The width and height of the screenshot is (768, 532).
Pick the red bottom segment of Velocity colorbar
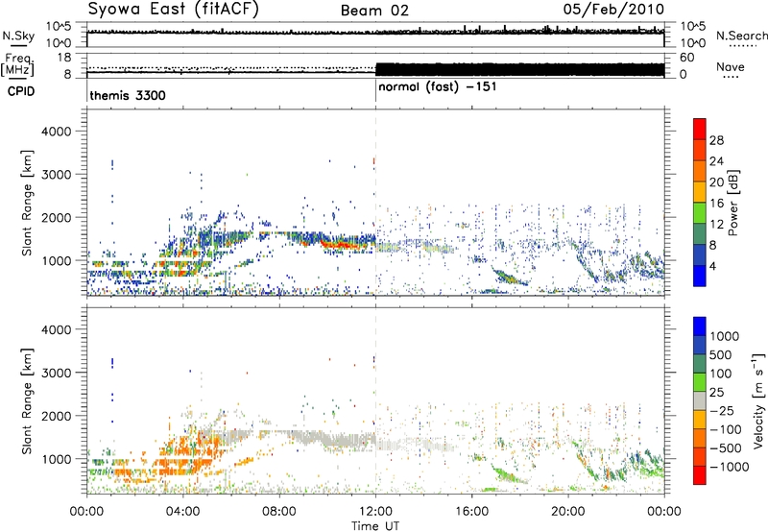pos(700,475)
